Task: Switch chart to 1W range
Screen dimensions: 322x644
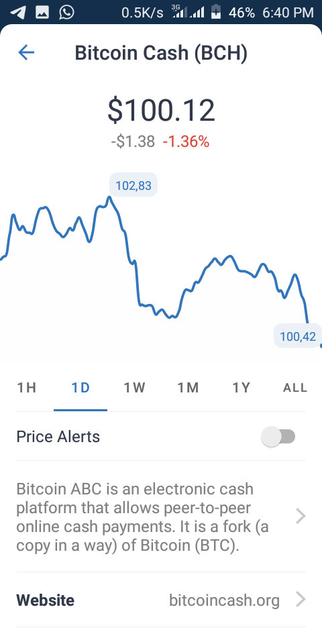Action: click(134, 388)
